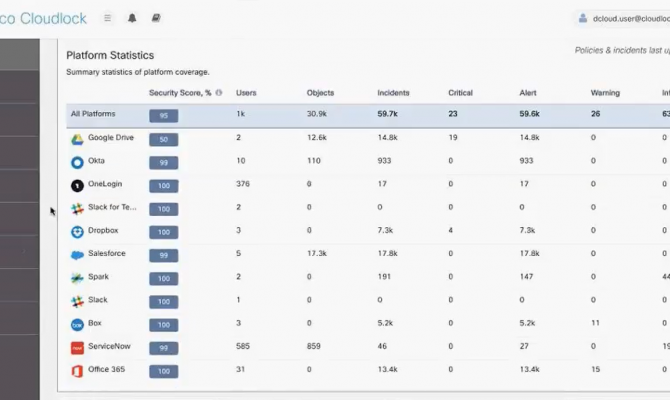Click the user profile icon
670x400 pixels.
(x=583, y=18)
